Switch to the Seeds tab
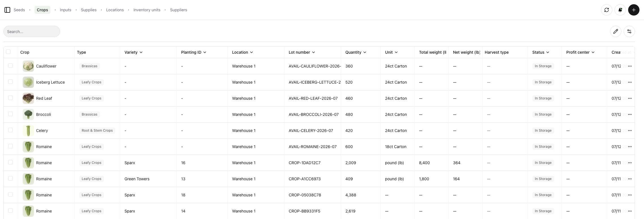Viewport: 644px width, 219px height. click(19, 10)
